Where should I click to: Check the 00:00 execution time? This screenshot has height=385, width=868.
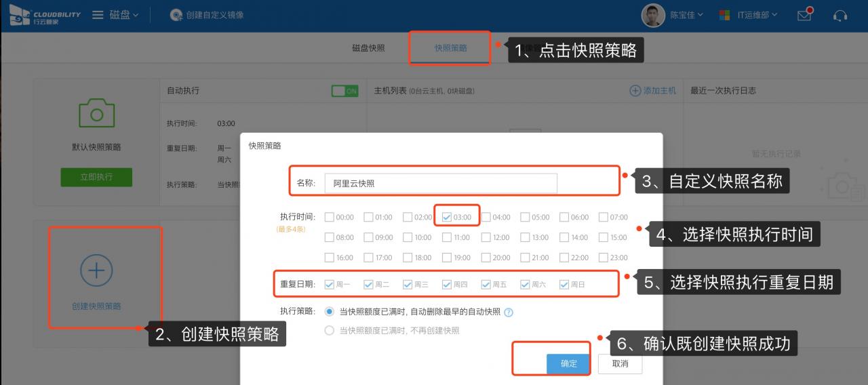[330, 218]
